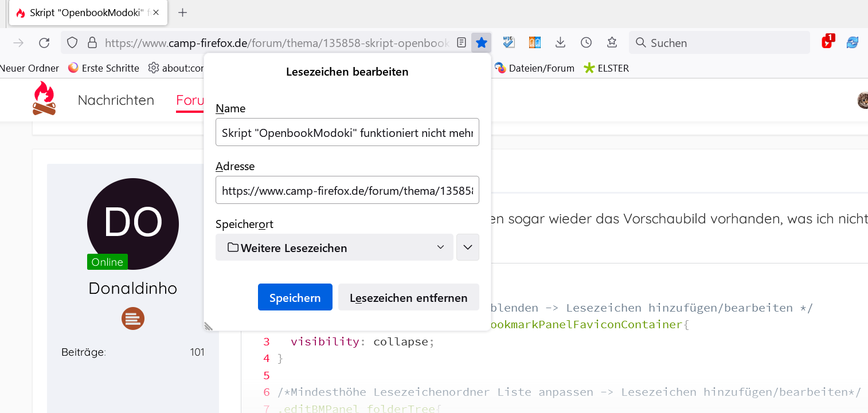Reload the current page

(44, 43)
